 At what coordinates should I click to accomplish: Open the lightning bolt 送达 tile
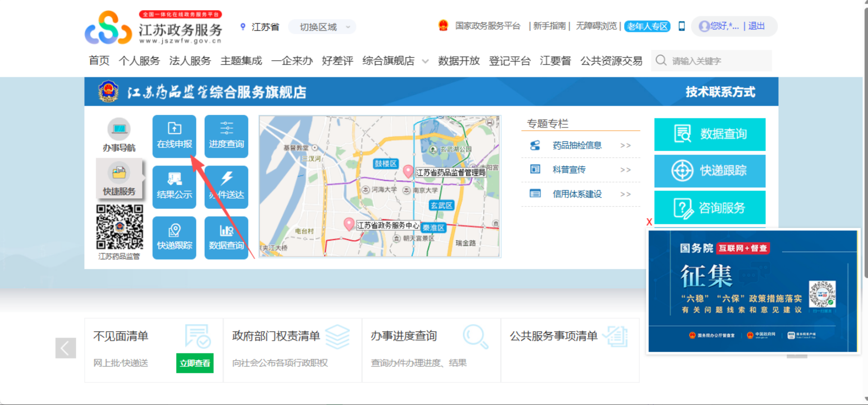(226, 187)
